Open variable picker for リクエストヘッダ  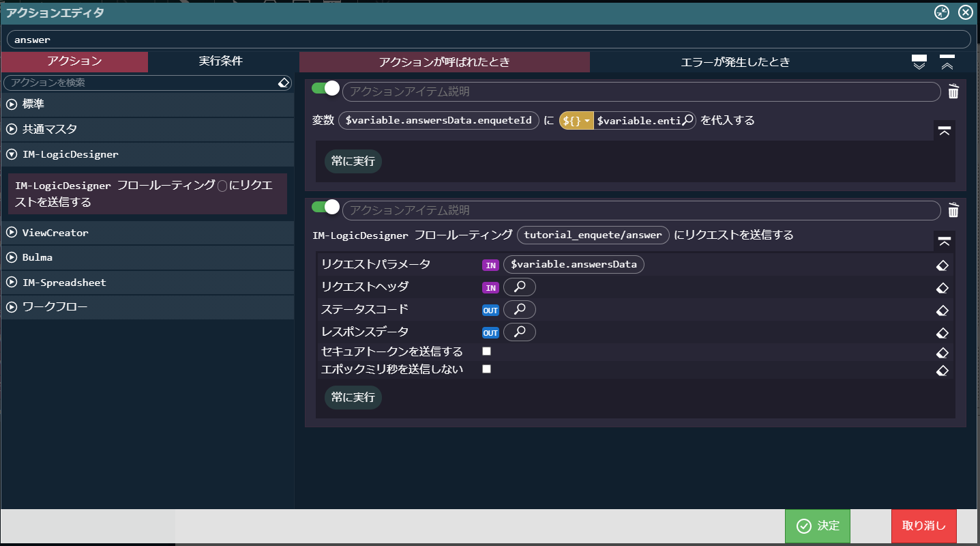519,287
